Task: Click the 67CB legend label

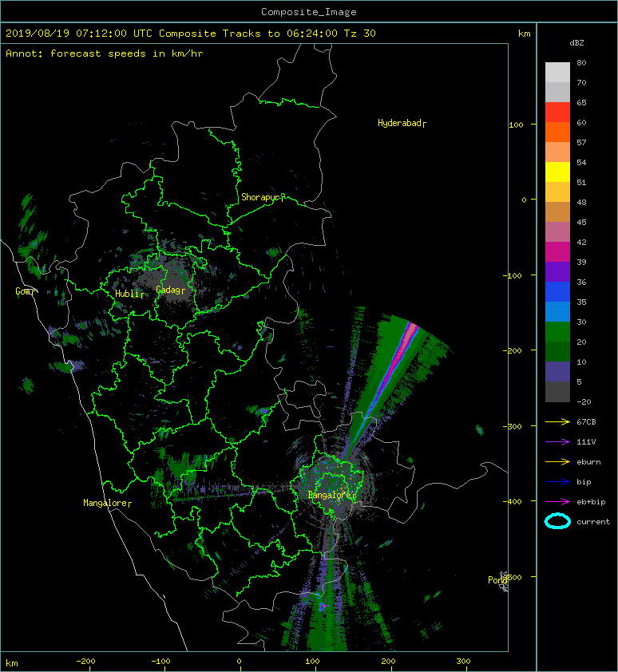Action: [x=586, y=422]
